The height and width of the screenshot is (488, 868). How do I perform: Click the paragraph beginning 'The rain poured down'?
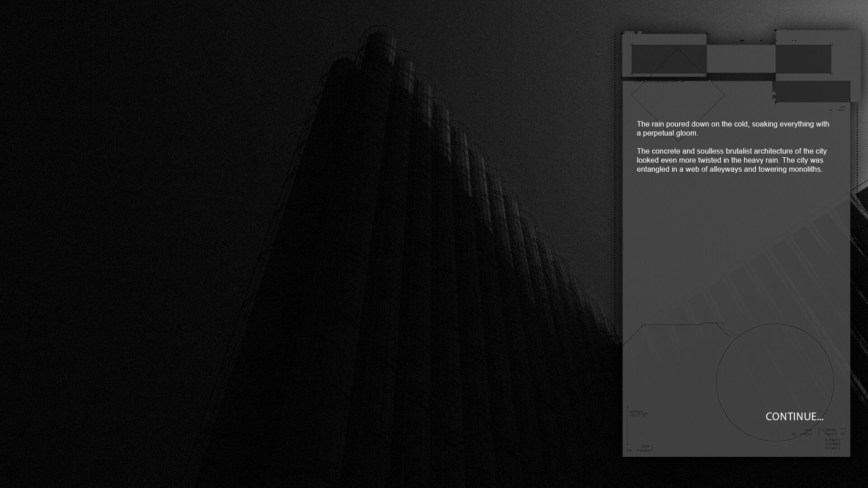pos(733,128)
